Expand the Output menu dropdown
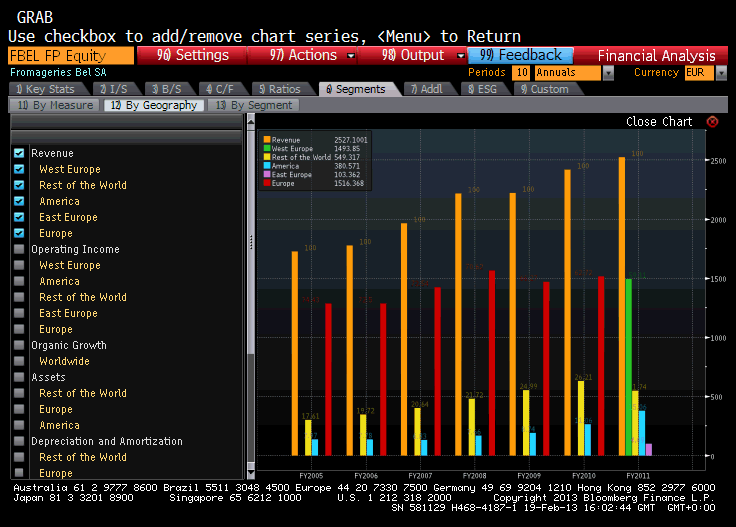Image resolution: width=736 pixels, height=527 pixels. pyautogui.click(x=460, y=56)
